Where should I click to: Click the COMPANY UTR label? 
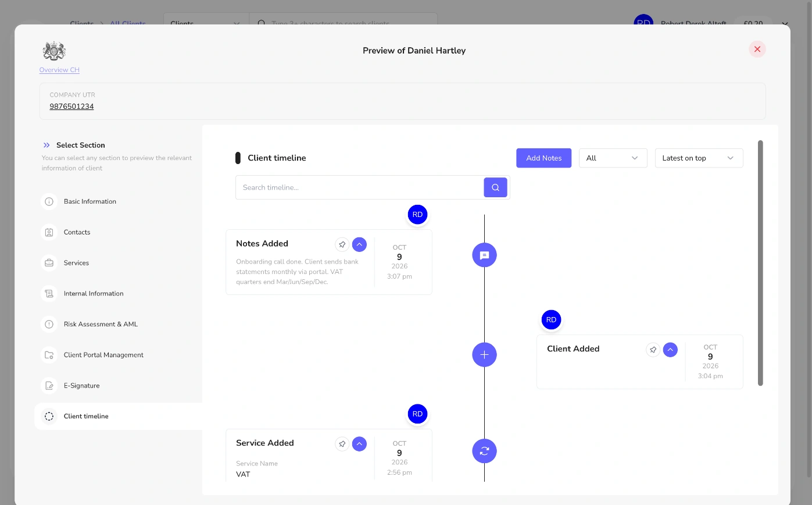[x=72, y=95]
